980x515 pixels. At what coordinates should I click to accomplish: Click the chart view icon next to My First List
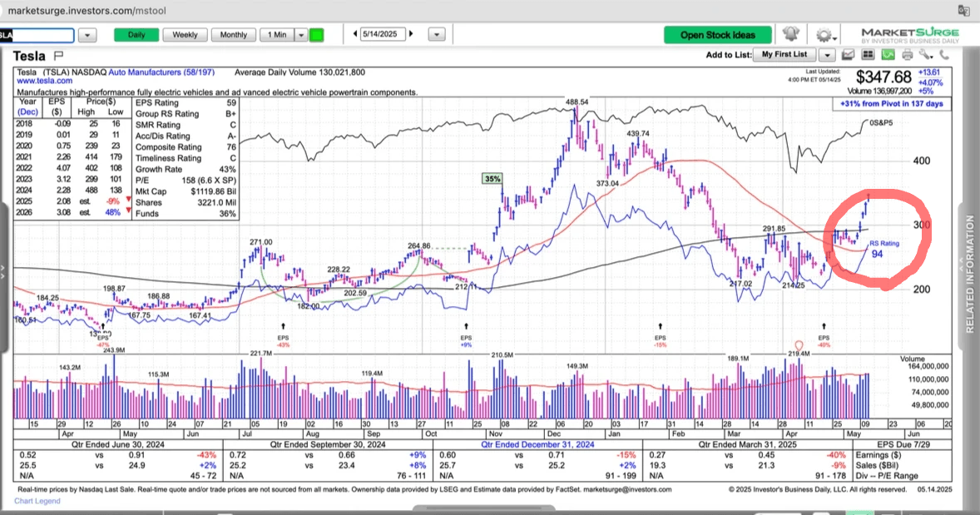[x=848, y=55]
